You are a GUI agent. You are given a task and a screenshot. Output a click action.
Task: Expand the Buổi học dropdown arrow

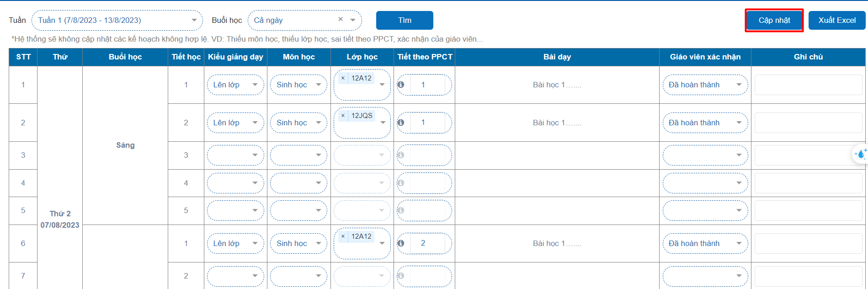tap(353, 20)
